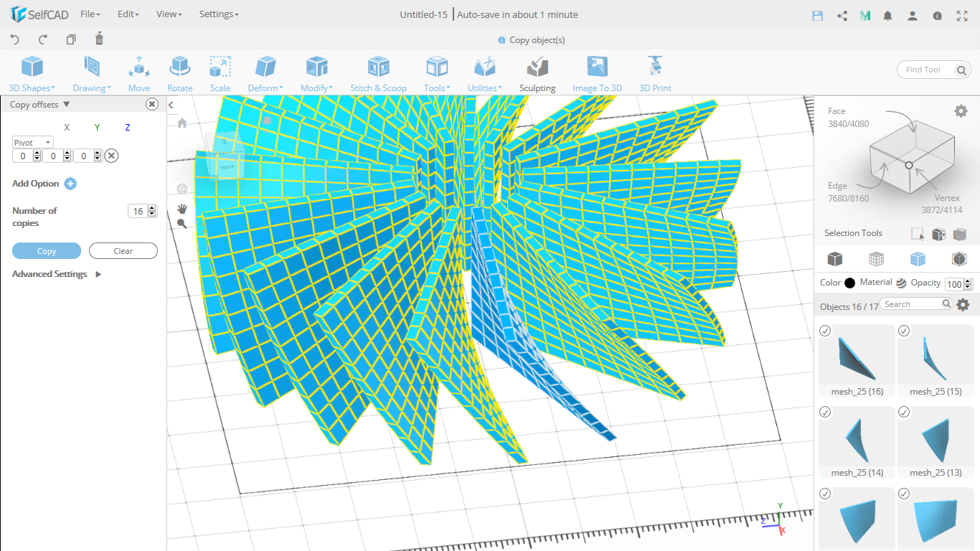Image resolution: width=980 pixels, height=551 pixels.
Task: Switch to the dark edged-cube view mode
Action: 959,258
